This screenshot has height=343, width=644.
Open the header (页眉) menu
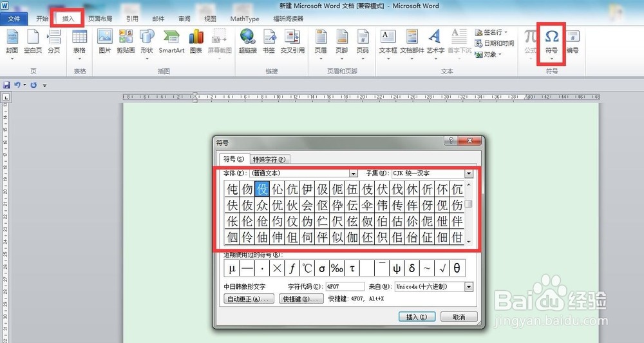[321, 44]
